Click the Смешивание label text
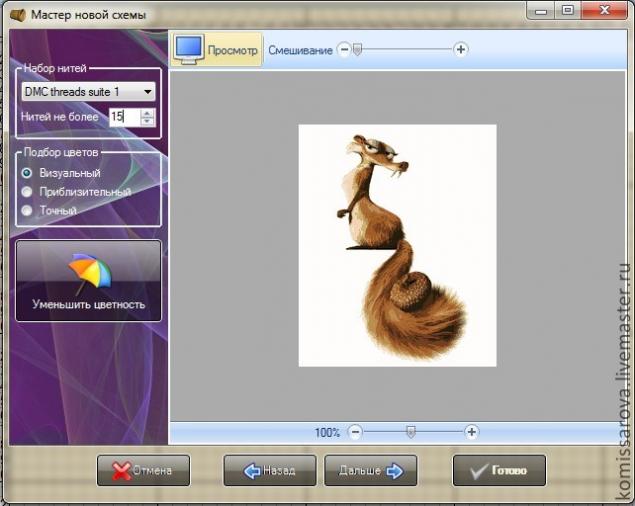Viewport: 635px width, 506px height. click(x=300, y=50)
